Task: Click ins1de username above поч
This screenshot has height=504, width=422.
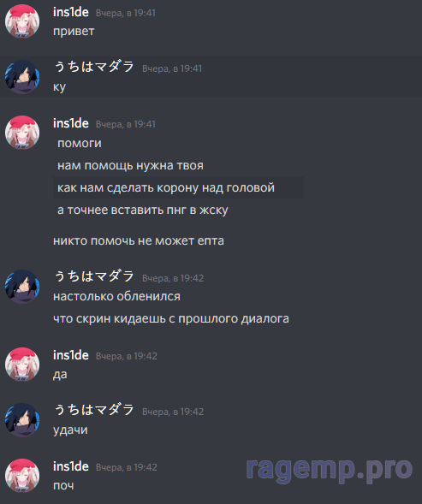Action: (71, 466)
